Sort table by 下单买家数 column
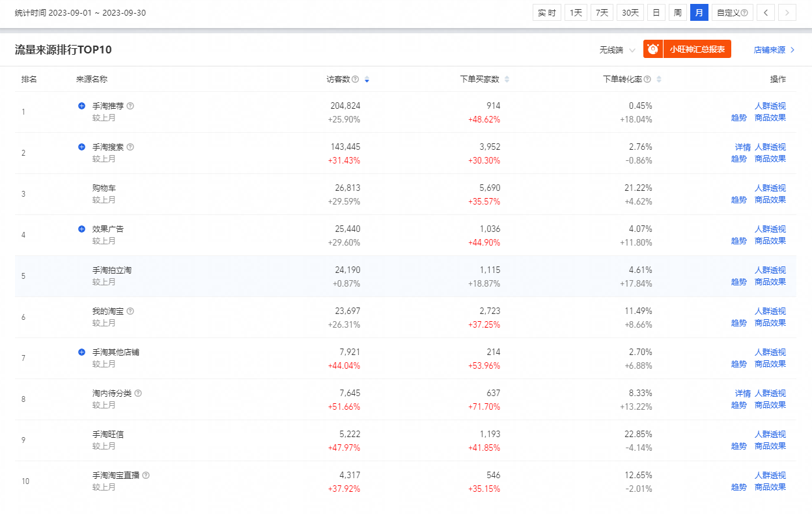812x514 pixels. [x=507, y=79]
